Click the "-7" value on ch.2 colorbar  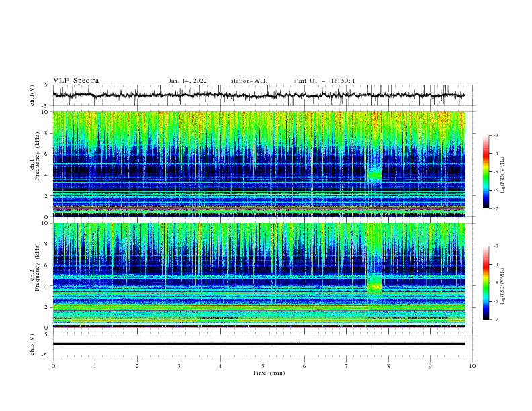496,320
